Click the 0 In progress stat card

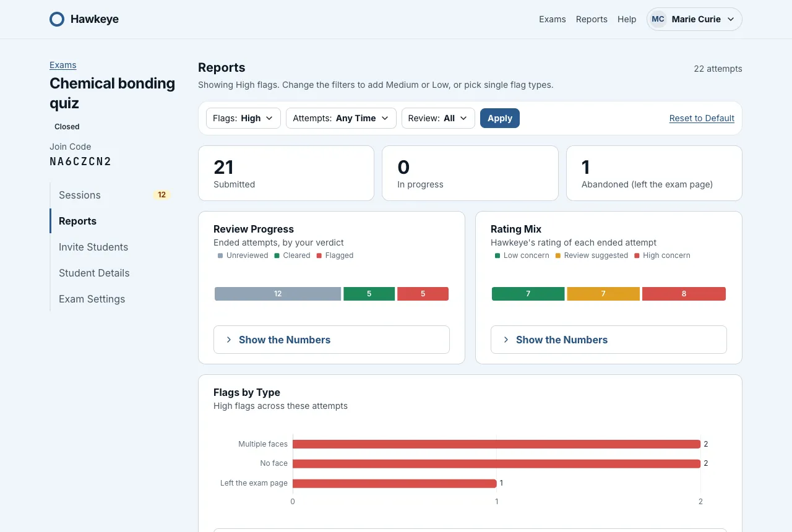[470, 173]
